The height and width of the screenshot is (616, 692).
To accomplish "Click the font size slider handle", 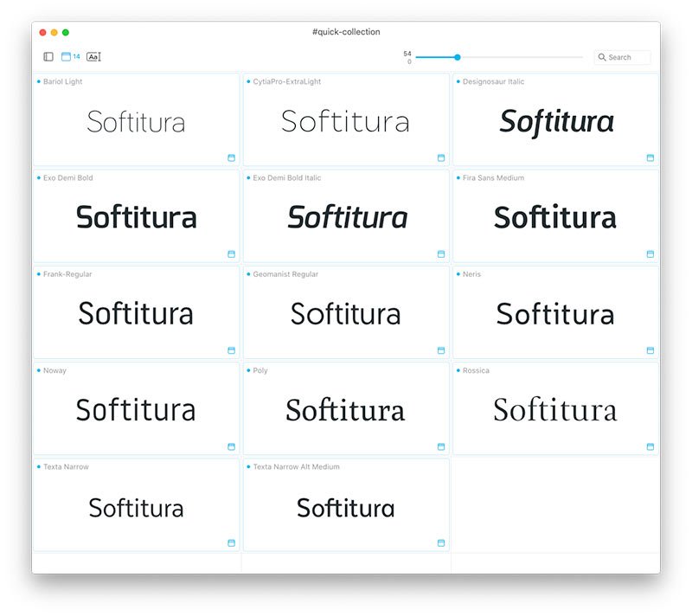I will point(458,57).
